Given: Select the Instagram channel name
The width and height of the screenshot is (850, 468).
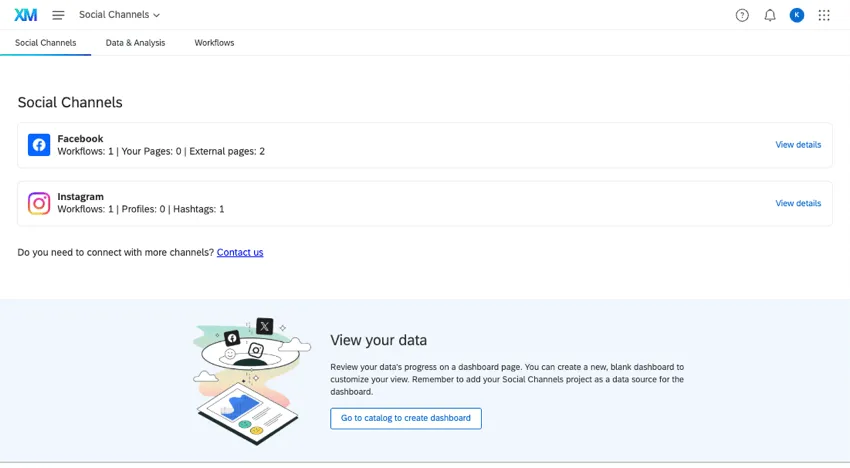Looking at the screenshot, I should [x=80, y=197].
